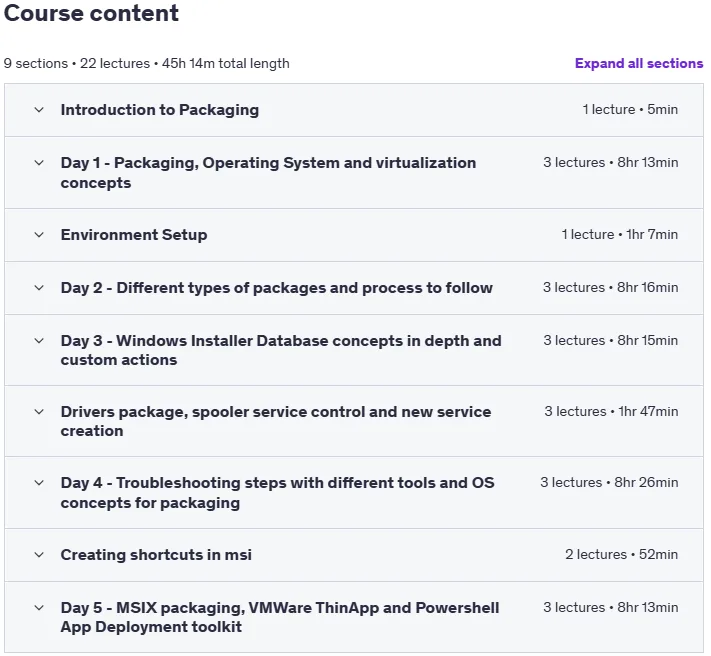Toggle the Day 3 Windows Installer chevron
This screenshot has height=656, width=711.
[x=39, y=341]
